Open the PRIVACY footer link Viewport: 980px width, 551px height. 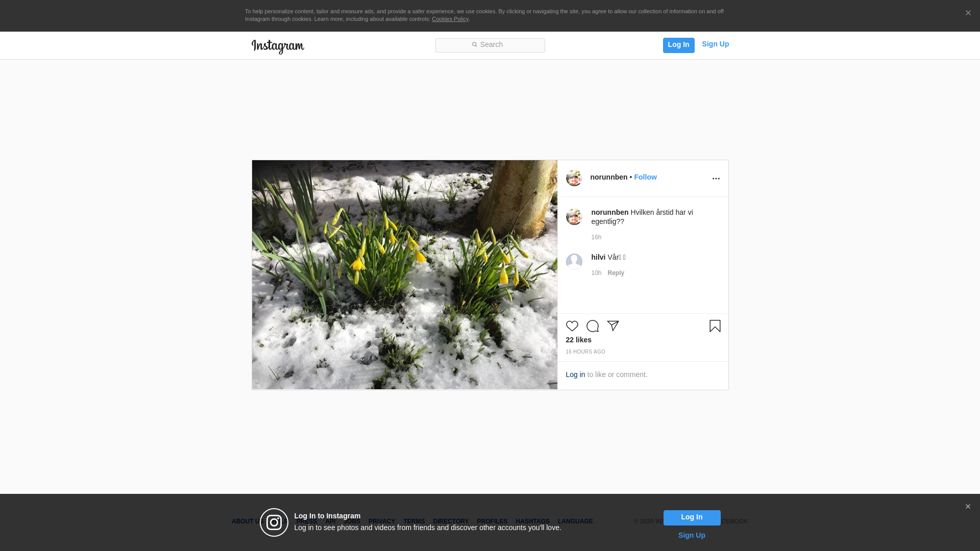(x=382, y=522)
